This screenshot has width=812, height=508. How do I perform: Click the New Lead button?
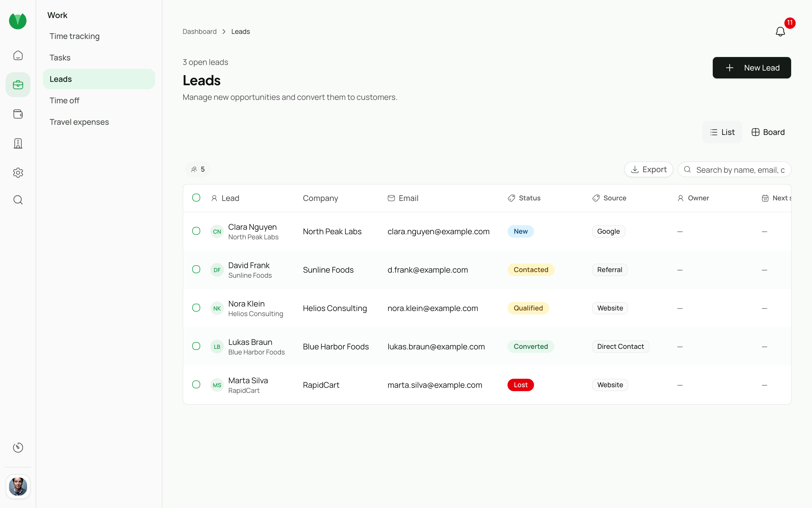coord(752,68)
